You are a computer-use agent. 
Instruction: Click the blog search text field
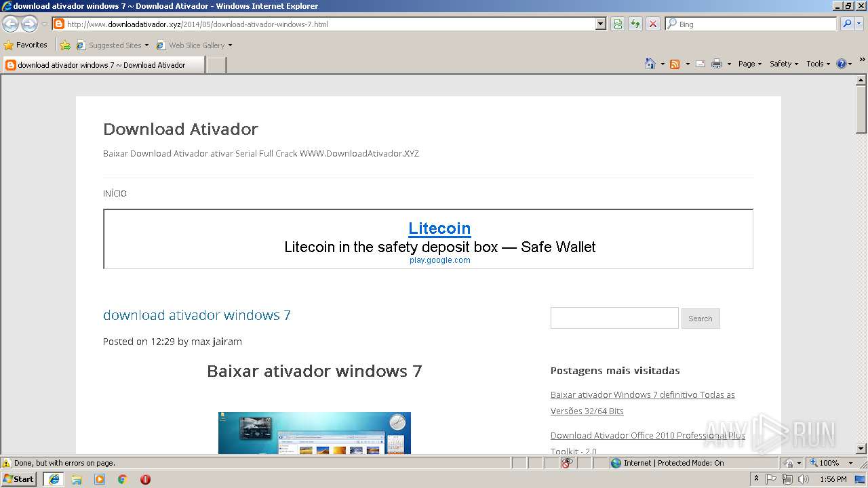[x=614, y=318]
